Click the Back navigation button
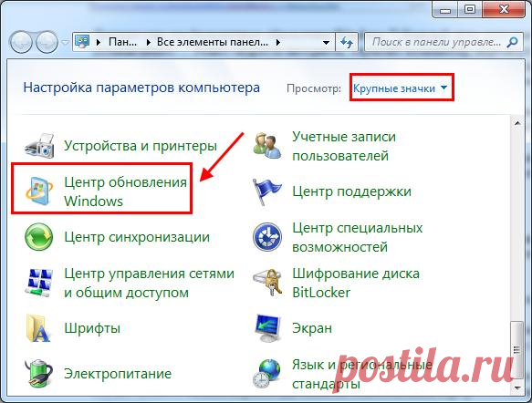This screenshot has height=403, width=532. [x=21, y=42]
